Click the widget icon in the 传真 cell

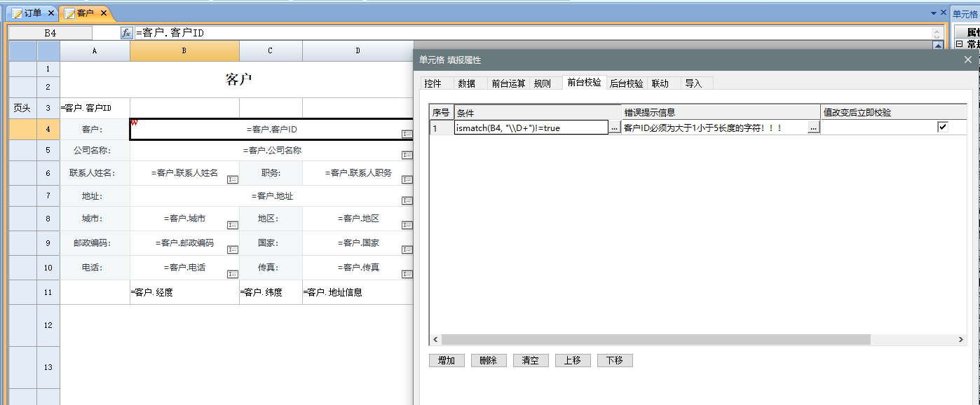coord(407,274)
